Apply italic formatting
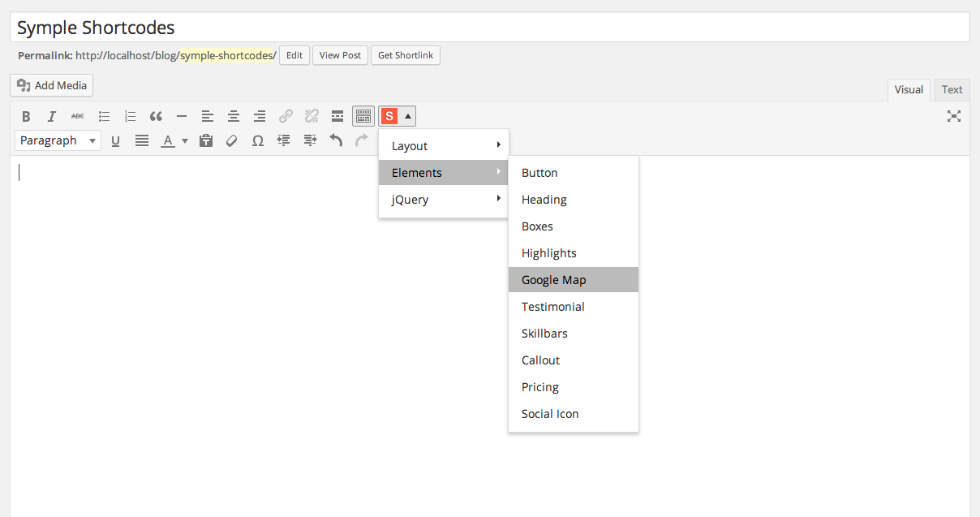Viewport: 980px width, 517px height. (x=52, y=116)
